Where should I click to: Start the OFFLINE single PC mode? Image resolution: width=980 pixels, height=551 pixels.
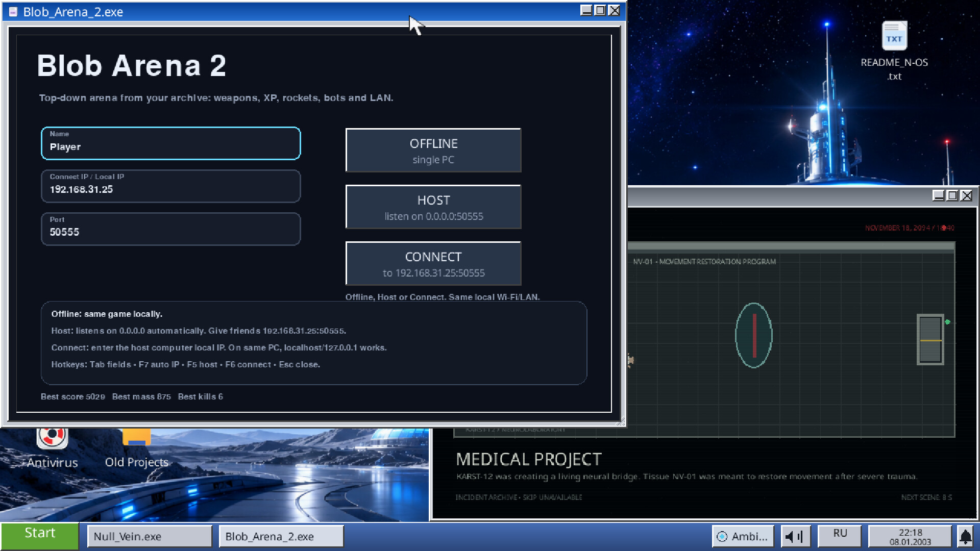433,151
